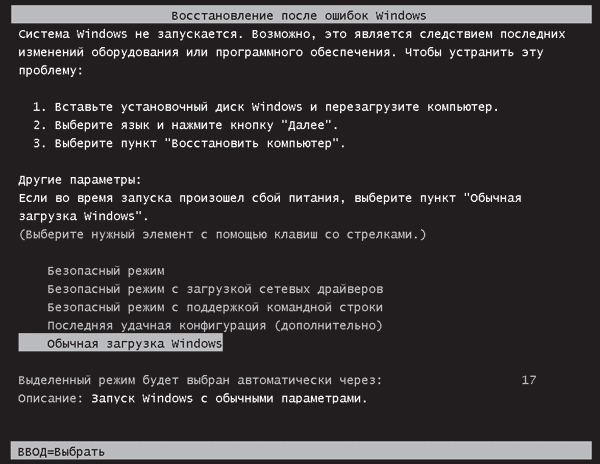This screenshot has height=464, width=600.
Task: Click step 3 "Восстановить компьютер" instruction
Action: click(188, 143)
